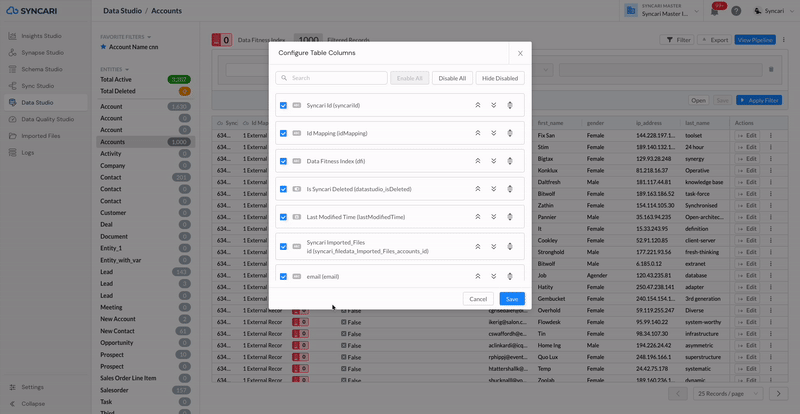Uncheck the email column checkbox
Viewport: 800px width, 414px height.
click(x=283, y=276)
